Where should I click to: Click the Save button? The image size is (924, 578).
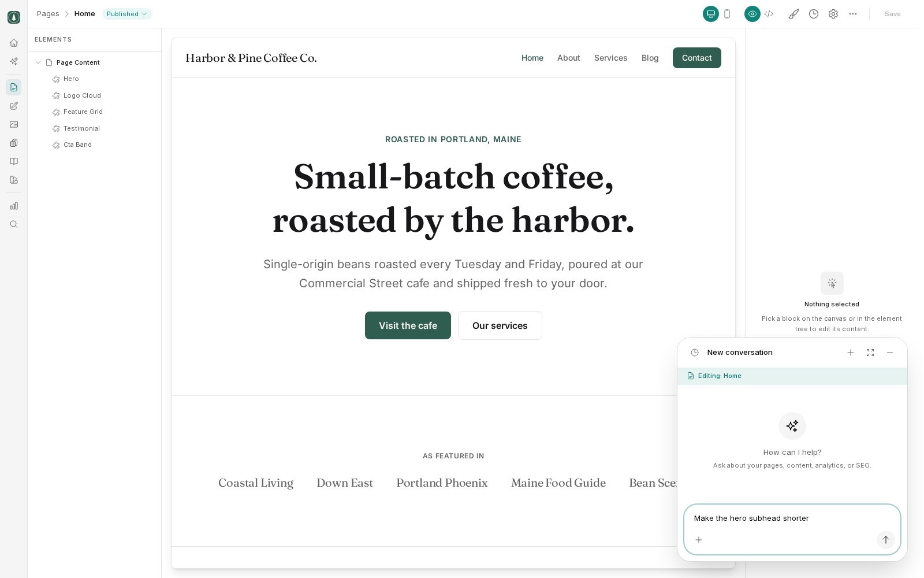tap(892, 14)
